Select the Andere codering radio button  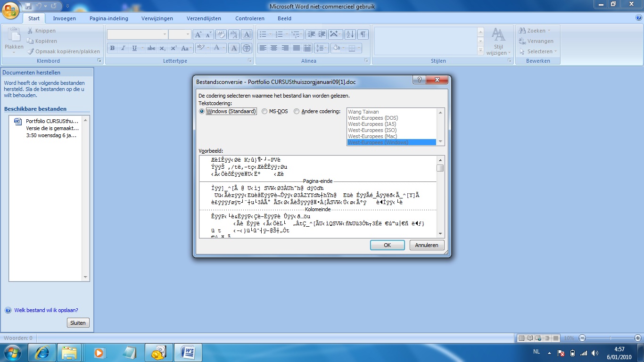[x=297, y=112]
